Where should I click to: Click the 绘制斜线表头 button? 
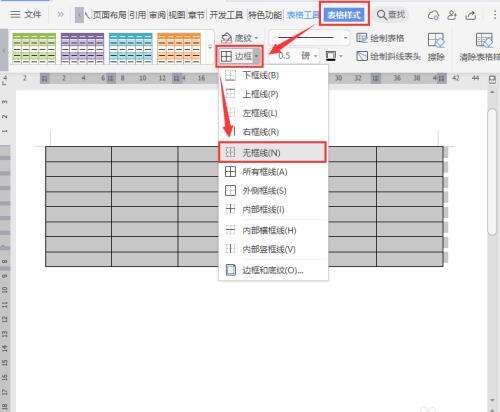(x=388, y=56)
